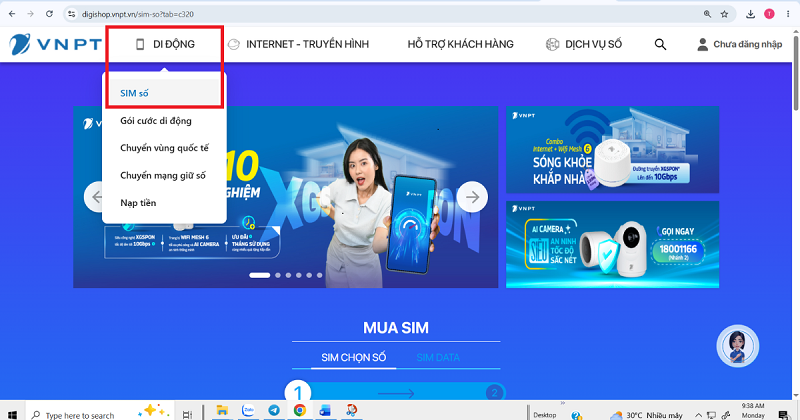Open HỖ TRỢ KHÁCH HÀNG menu
The image size is (800, 420).
460,44
